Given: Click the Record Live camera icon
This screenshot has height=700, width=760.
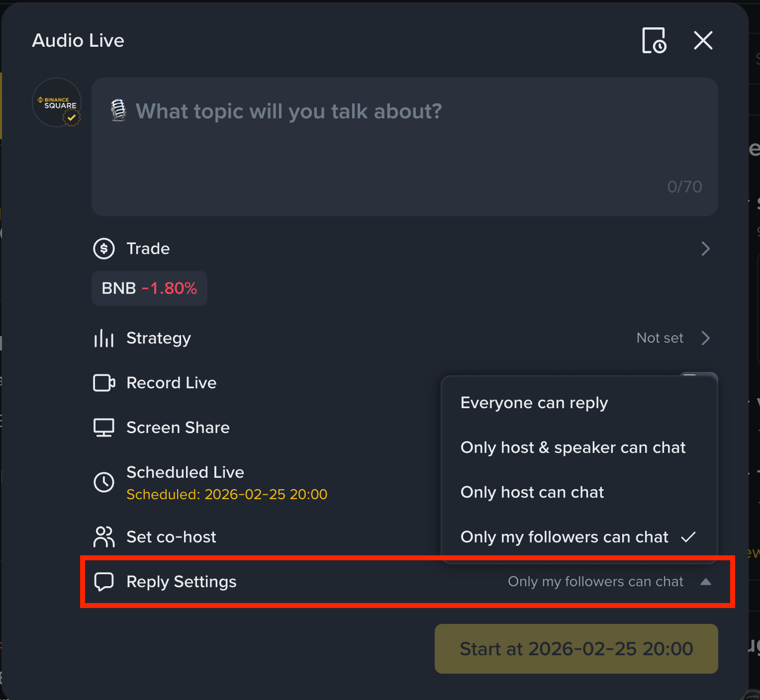Looking at the screenshot, I should 104,383.
